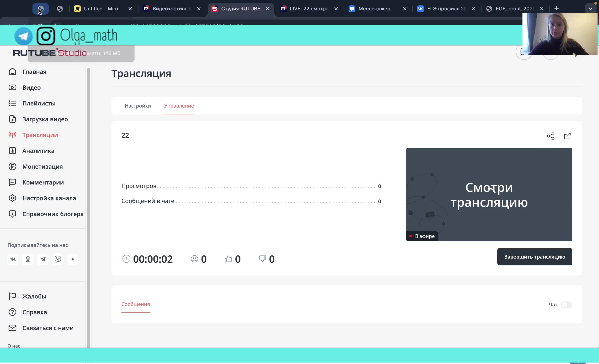Open the VK social network icon

[x=13, y=259]
